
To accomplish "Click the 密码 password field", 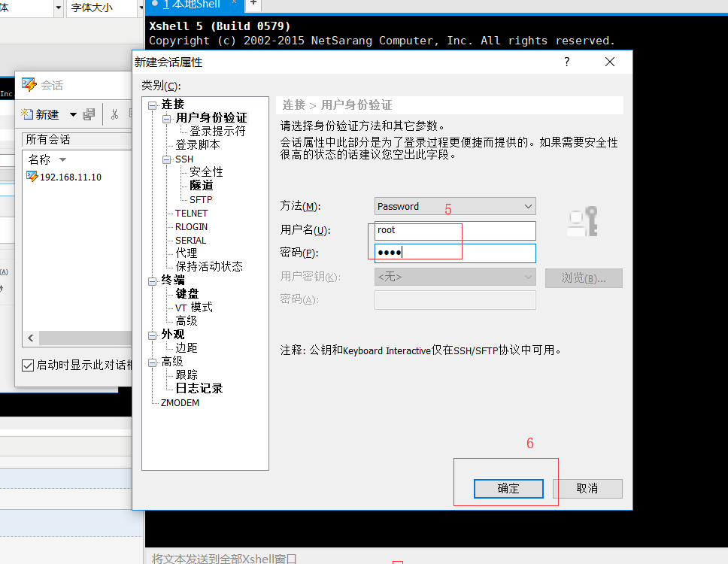I will point(455,253).
